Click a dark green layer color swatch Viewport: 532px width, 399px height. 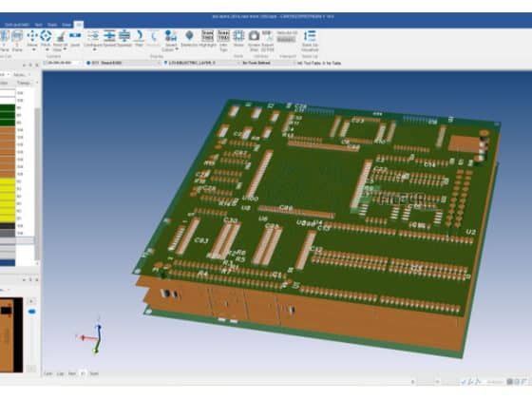pos(8,115)
